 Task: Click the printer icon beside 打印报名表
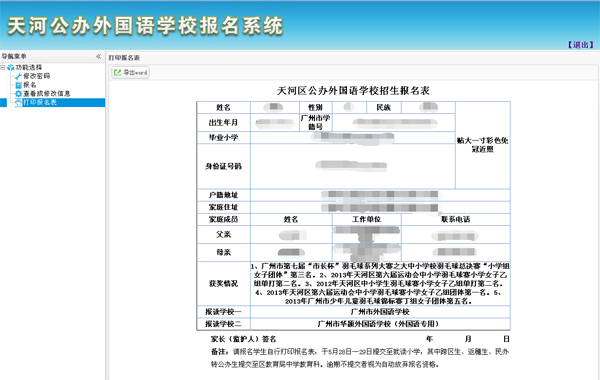[x=18, y=103]
